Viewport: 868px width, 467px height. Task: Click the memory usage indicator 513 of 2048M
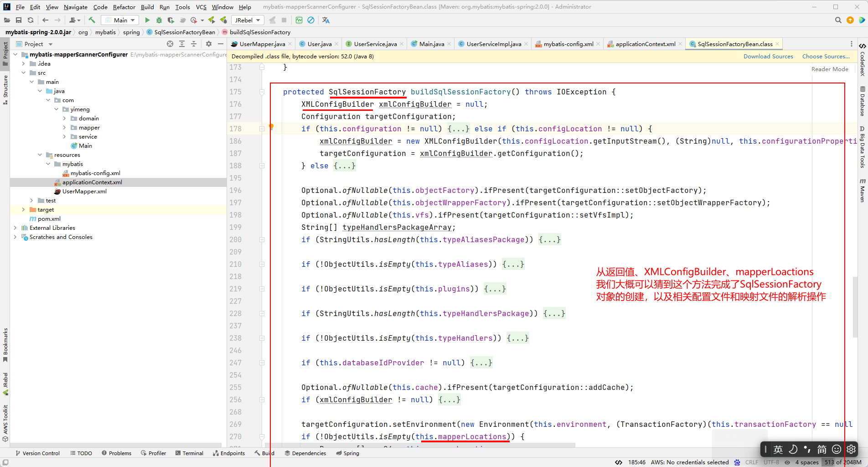[843, 462]
